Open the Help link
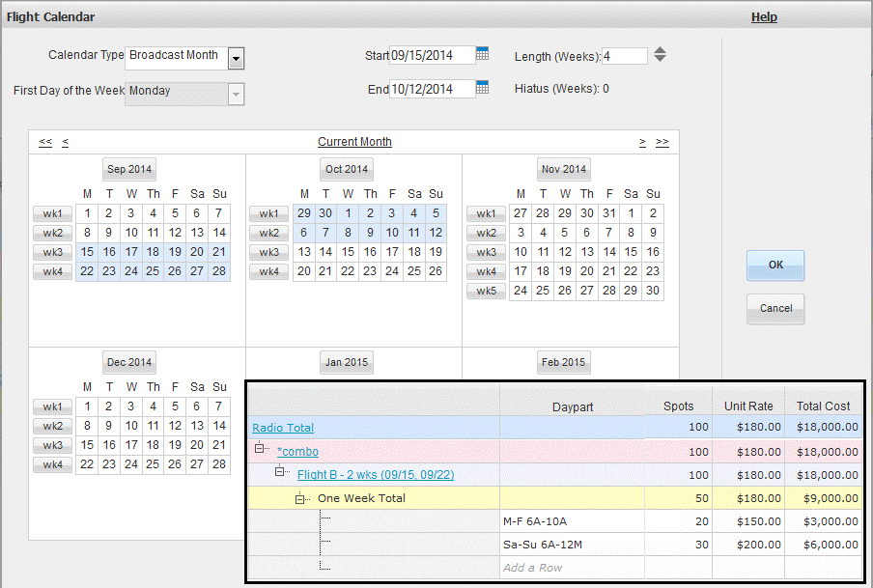 [764, 17]
